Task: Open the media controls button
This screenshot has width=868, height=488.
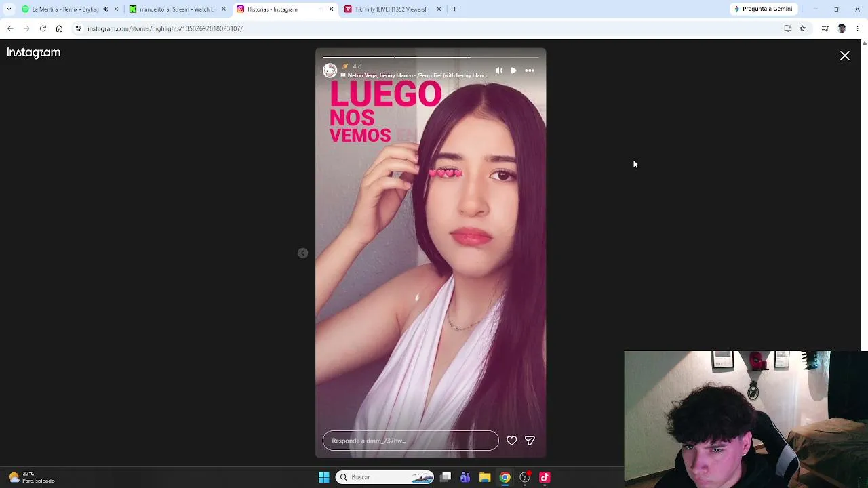Action: point(825,28)
